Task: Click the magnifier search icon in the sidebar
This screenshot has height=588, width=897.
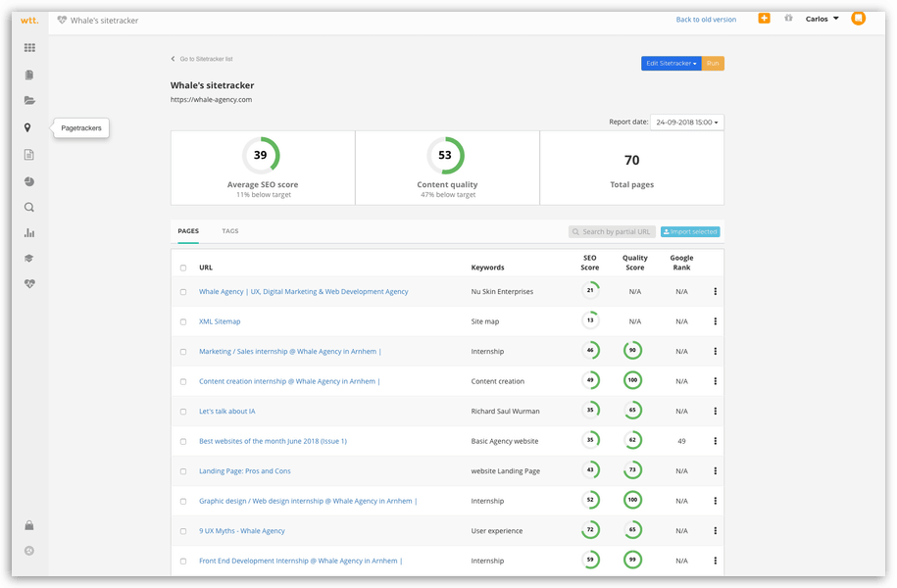Action: point(28,207)
